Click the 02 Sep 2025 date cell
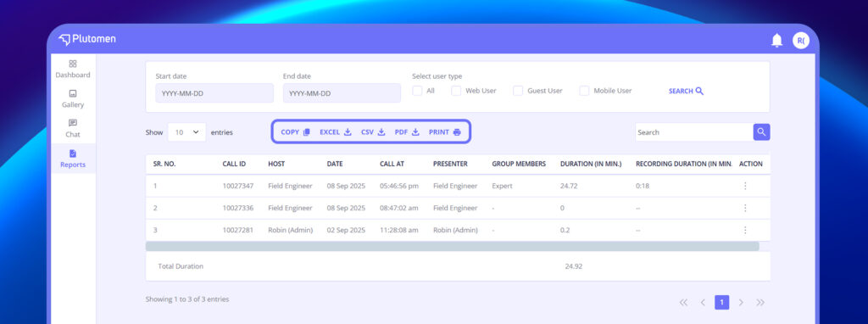The width and height of the screenshot is (868, 324). [x=346, y=230]
